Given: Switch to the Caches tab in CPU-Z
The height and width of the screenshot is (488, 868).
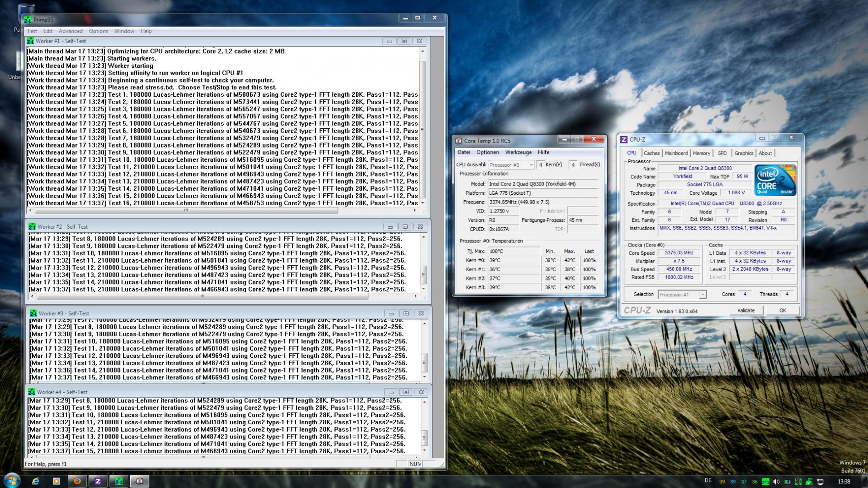Looking at the screenshot, I should coord(652,153).
